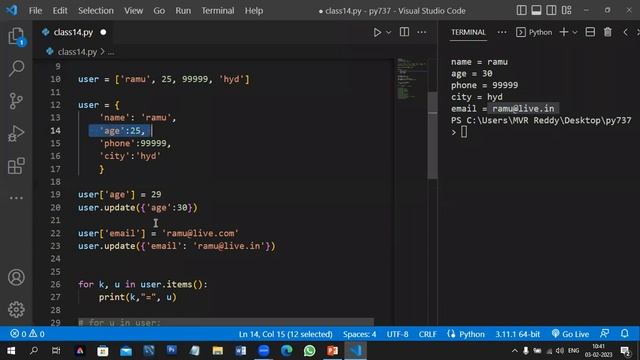The height and width of the screenshot is (360, 640).
Task: Expand the new terminal launch profile dropdown
Action: [575, 32]
